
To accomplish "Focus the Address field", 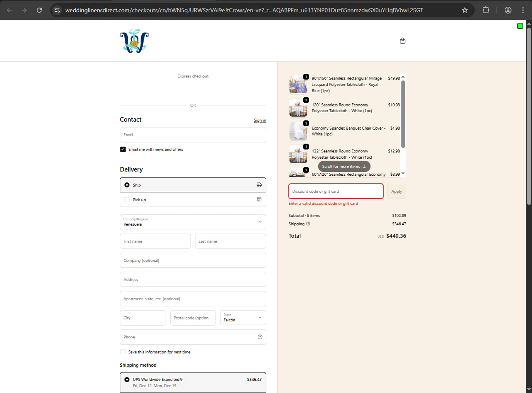I will click(193, 279).
